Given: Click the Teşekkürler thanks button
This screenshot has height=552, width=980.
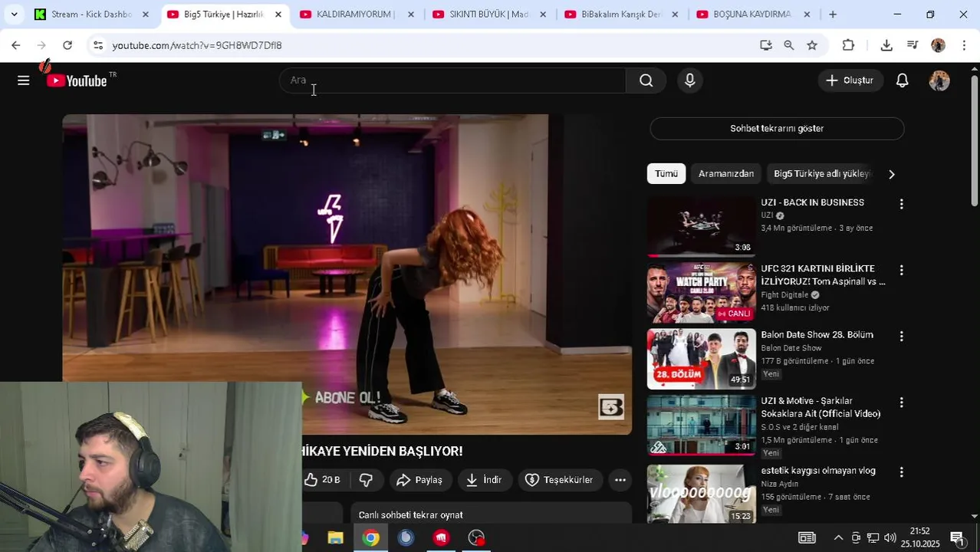Looking at the screenshot, I should click(x=559, y=480).
